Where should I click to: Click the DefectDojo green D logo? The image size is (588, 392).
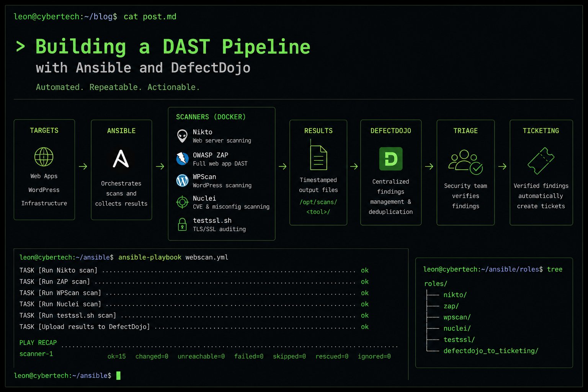391,158
